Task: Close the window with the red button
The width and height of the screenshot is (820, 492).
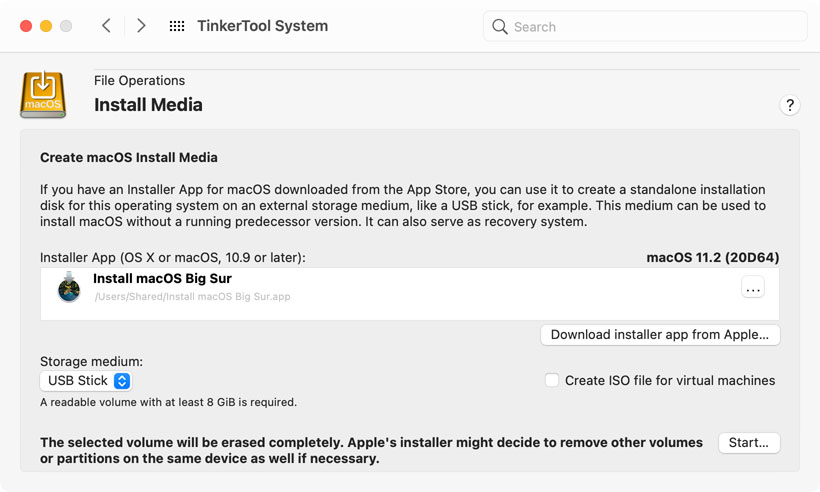Action: point(26,26)
